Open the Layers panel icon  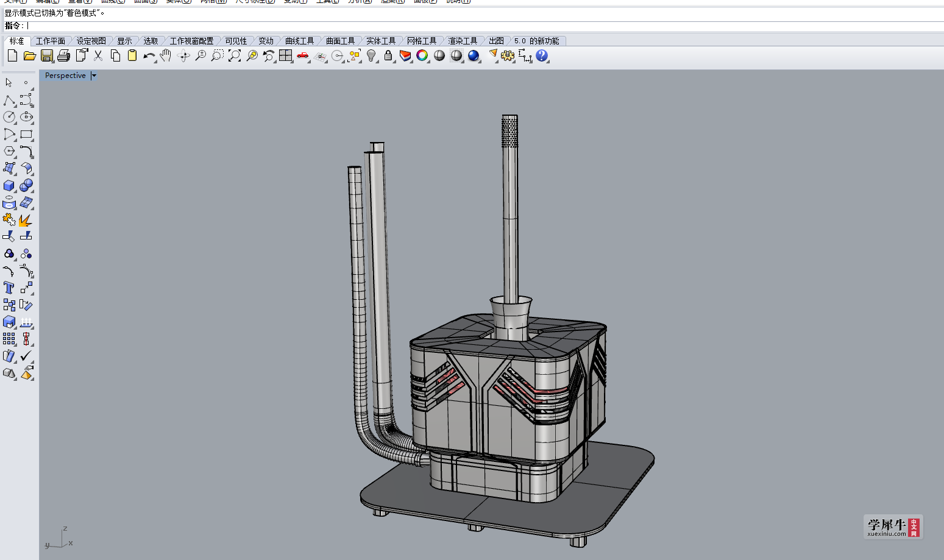tap(405, 56)
